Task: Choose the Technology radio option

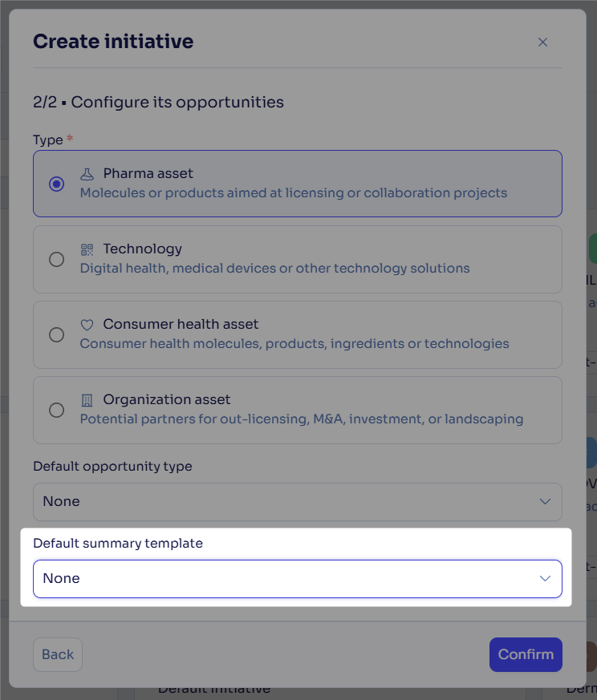Action: 57,259
